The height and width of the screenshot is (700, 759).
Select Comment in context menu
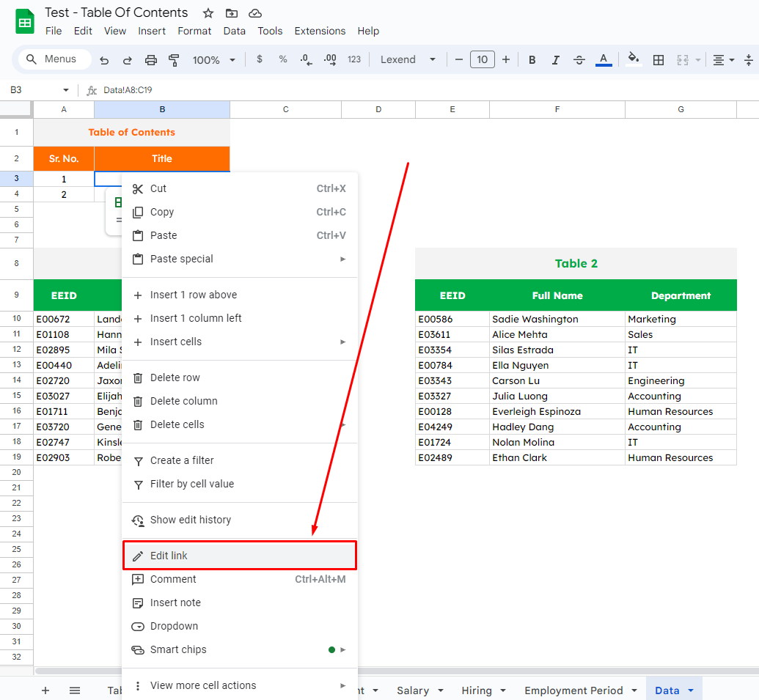[240, 579]
